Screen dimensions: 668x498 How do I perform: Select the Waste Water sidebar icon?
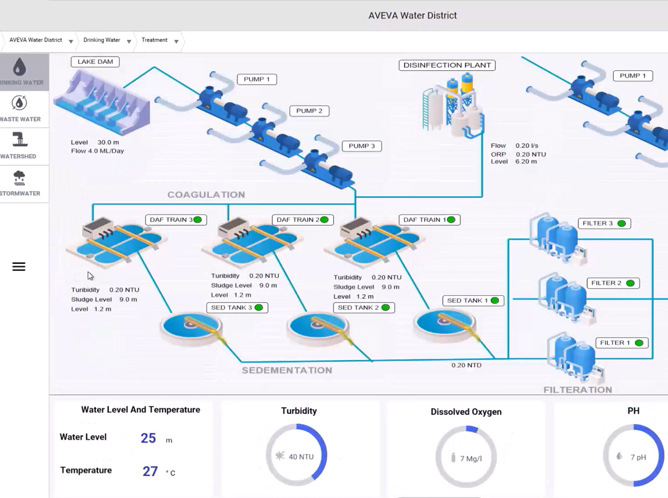[19, 108]
